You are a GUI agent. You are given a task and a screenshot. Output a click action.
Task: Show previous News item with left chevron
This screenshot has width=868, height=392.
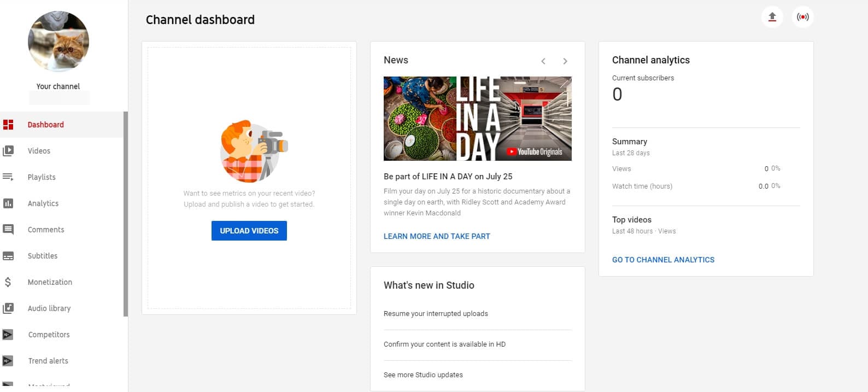543,61
